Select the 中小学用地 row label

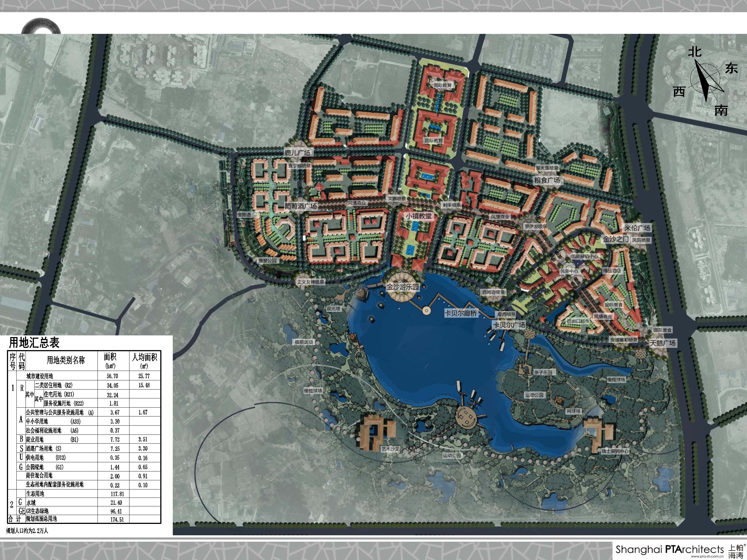coord(37,421)
